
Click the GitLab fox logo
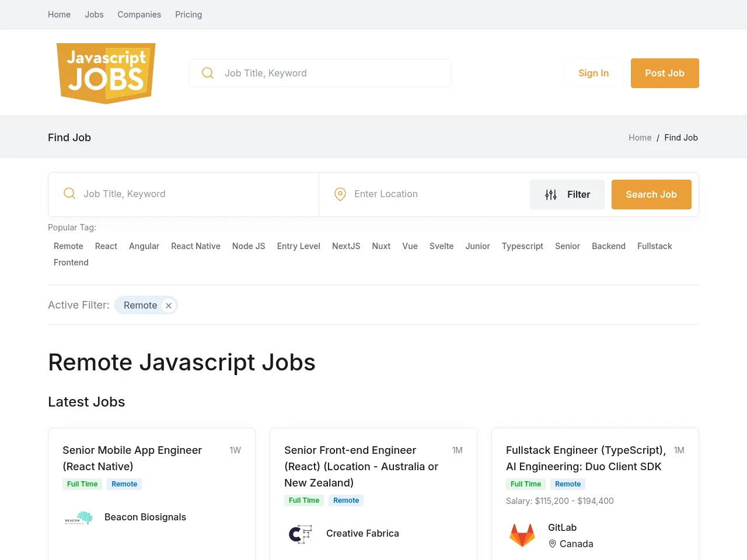(522, 535)
